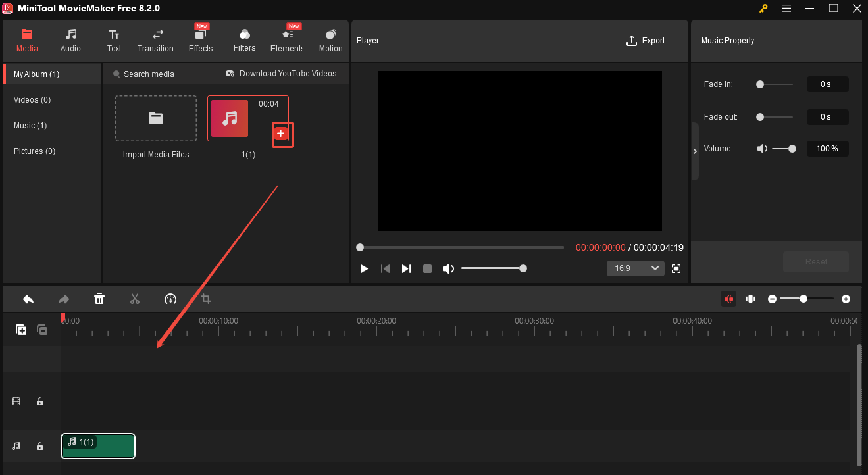Select the 1(1) clip on timeline
Image resolution: width=868 pixels, height=475 pixels.
[98, 446]
